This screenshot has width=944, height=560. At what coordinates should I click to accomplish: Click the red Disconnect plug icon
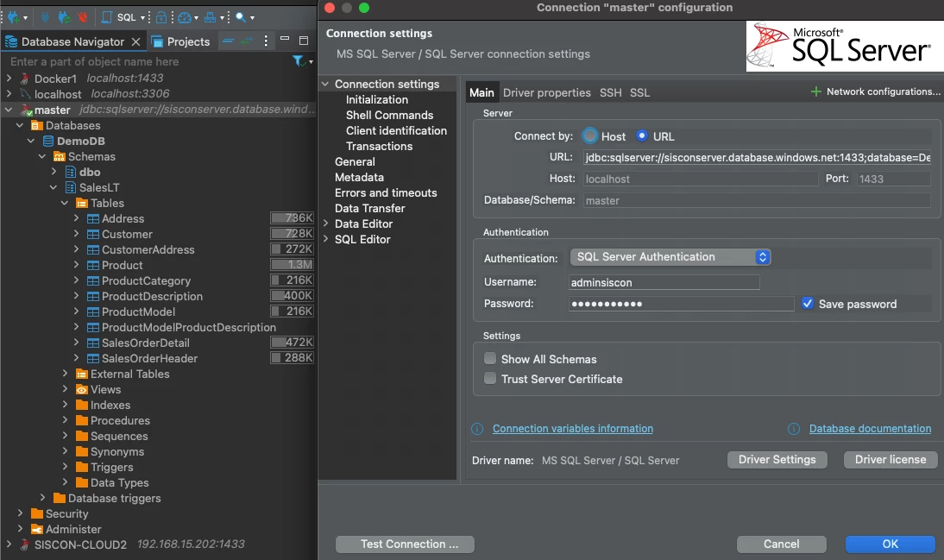(x=83, y=17)
